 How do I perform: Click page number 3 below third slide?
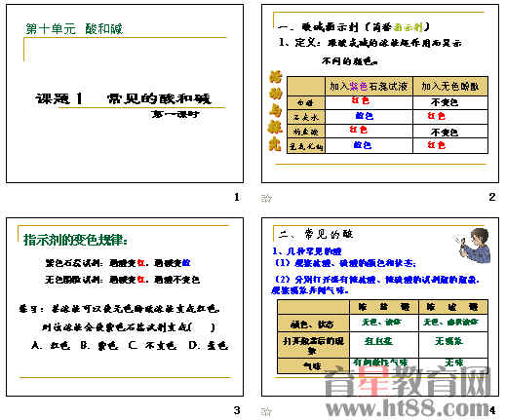pos(237,410)
